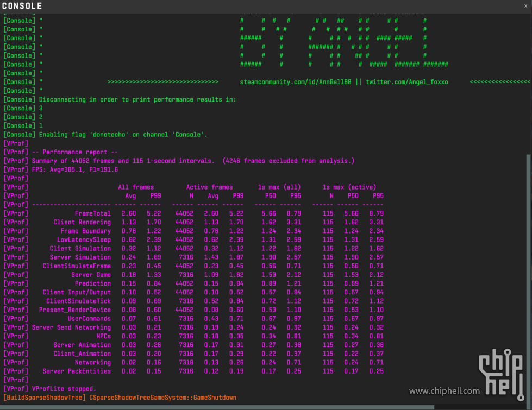Click the 'Active frames' column header
532x410 pixels.
point(209,187)
